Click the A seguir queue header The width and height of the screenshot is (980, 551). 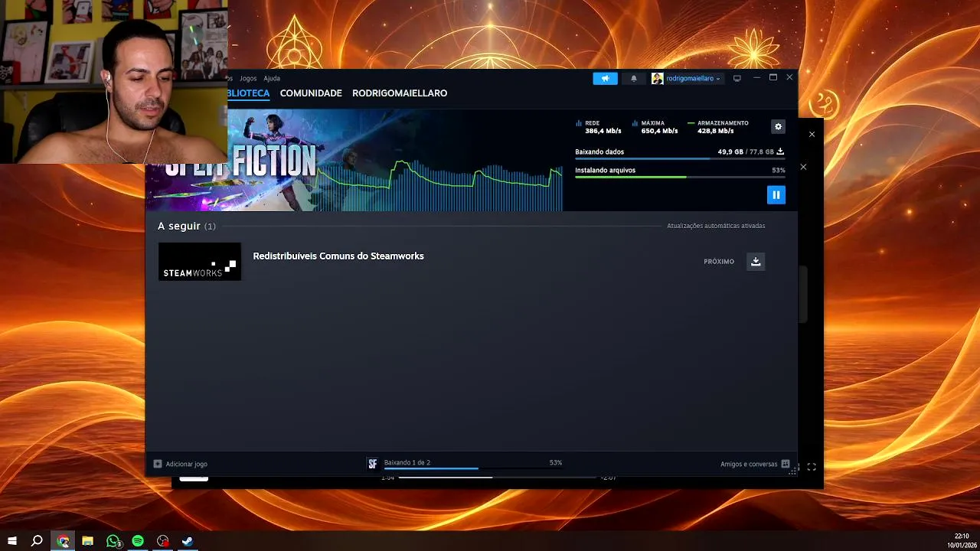point(187,226)
